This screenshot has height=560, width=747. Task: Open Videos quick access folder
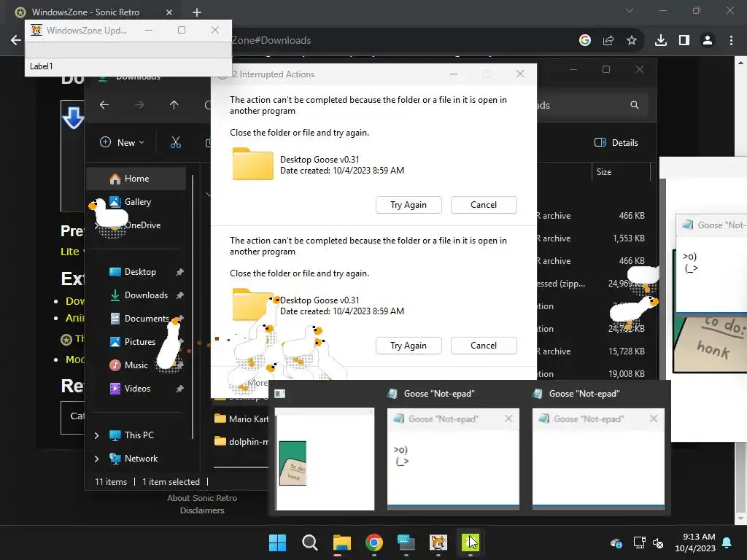(x=137, y=389)
